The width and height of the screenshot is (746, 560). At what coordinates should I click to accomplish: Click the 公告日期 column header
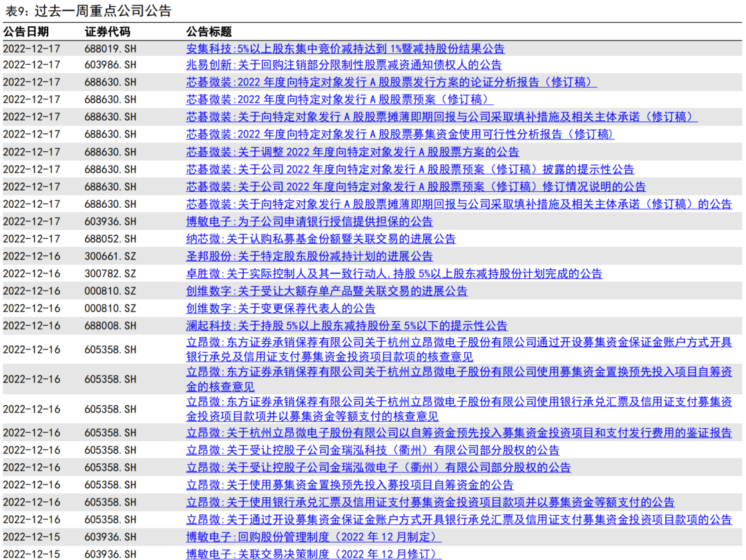point(26,32)
